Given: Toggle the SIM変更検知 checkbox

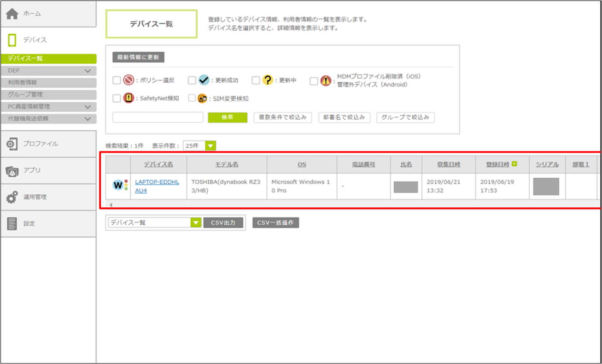Looking at the screenshot, I should click(192, 98).
